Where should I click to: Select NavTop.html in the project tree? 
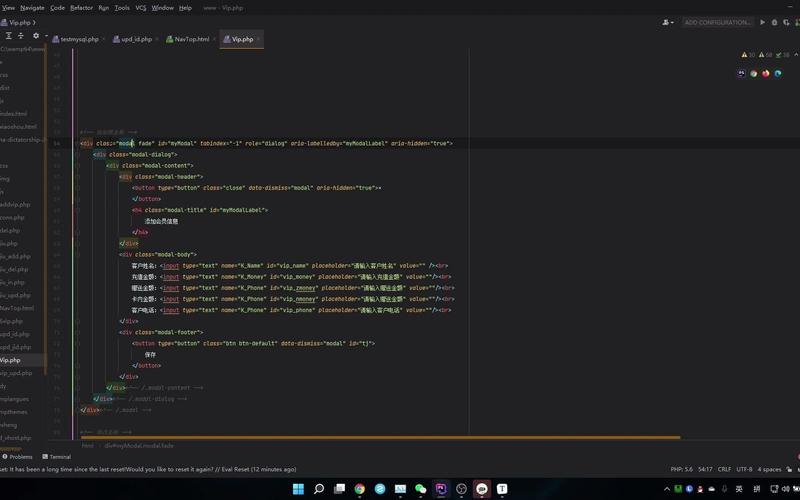(x=17, y=308)
